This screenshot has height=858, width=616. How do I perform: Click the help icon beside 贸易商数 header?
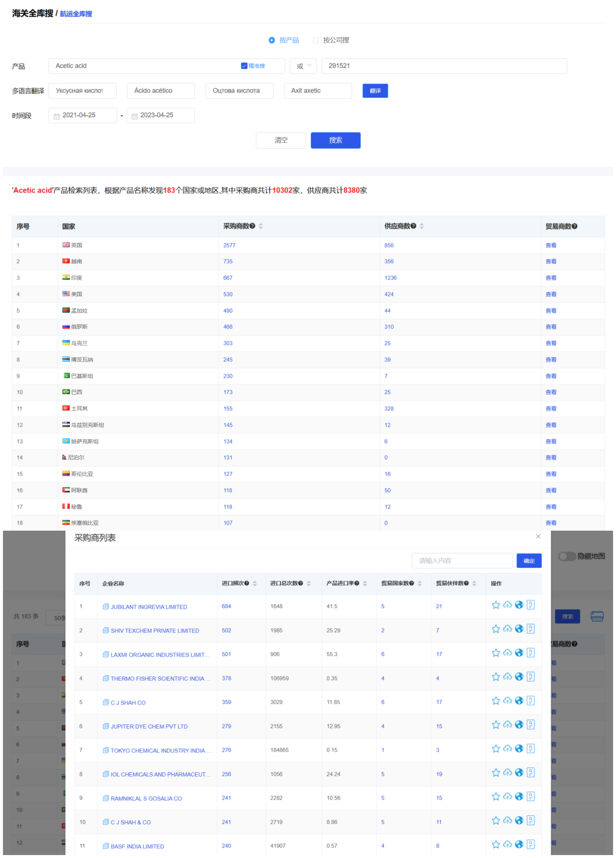[574, 227]
